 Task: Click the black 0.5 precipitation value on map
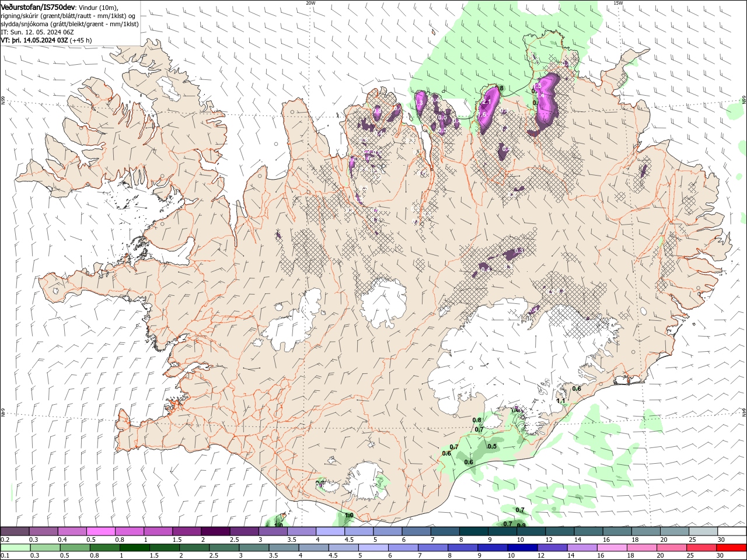point(492,446)
